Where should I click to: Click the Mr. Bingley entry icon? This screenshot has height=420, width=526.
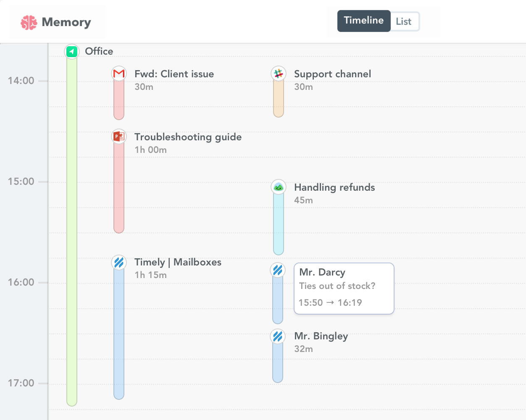(277, 336)
